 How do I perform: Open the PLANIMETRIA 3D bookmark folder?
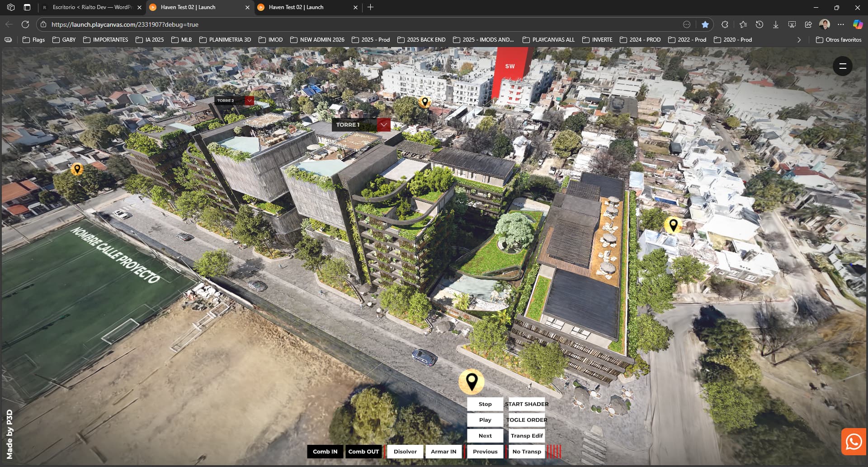[225, 40]
